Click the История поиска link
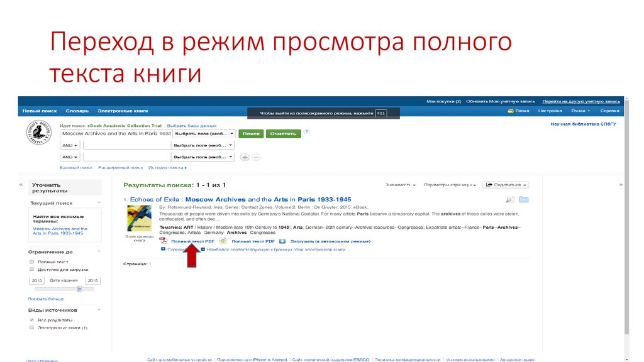 tap(167, 167)
